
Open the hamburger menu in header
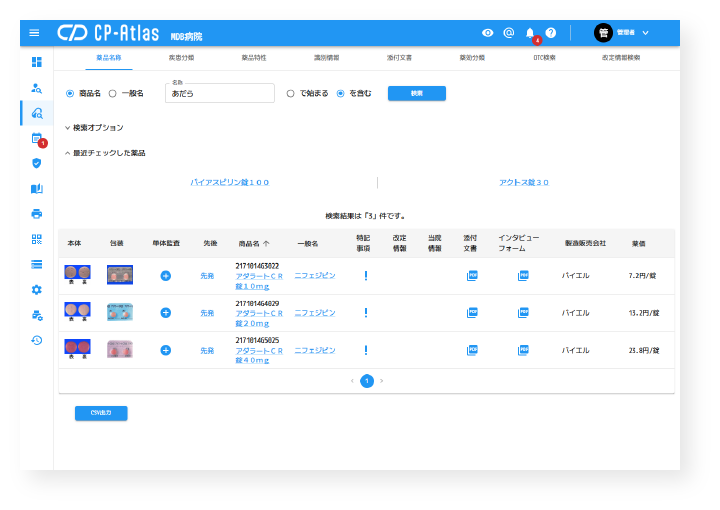[34, 33]
